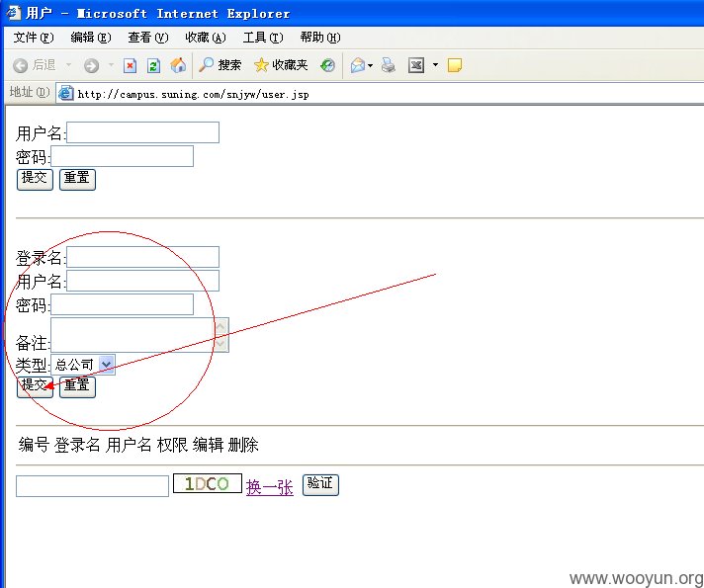Open the Back history dropdown arrow
Viewport: 704px width, 588px height.
(x=68, y=65)
